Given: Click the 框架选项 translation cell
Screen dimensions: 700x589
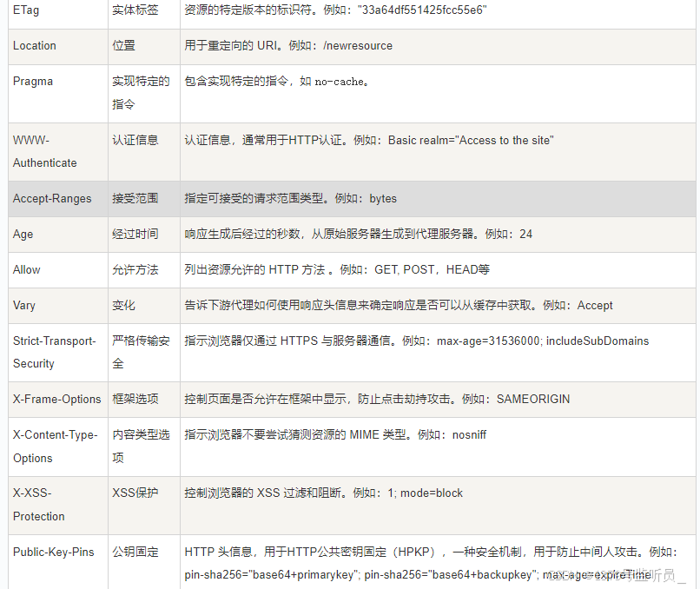Looking at the screenshot, I should (144, 400).
